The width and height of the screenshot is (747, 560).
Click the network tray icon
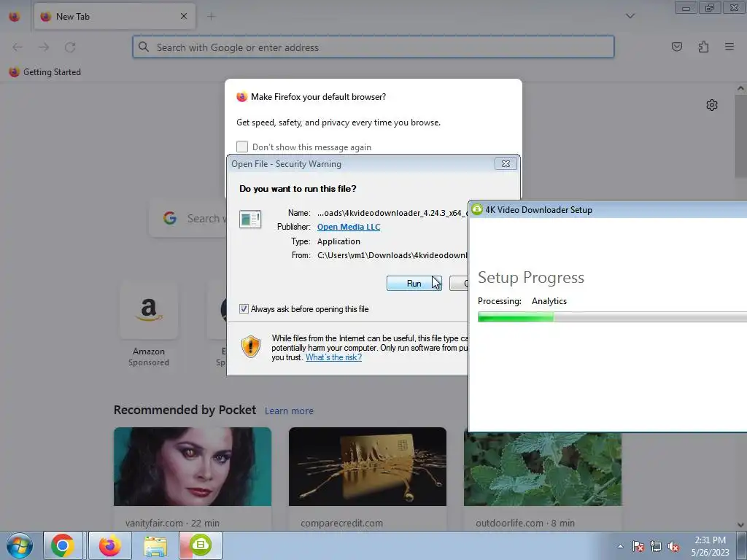[x=656, y=546]
